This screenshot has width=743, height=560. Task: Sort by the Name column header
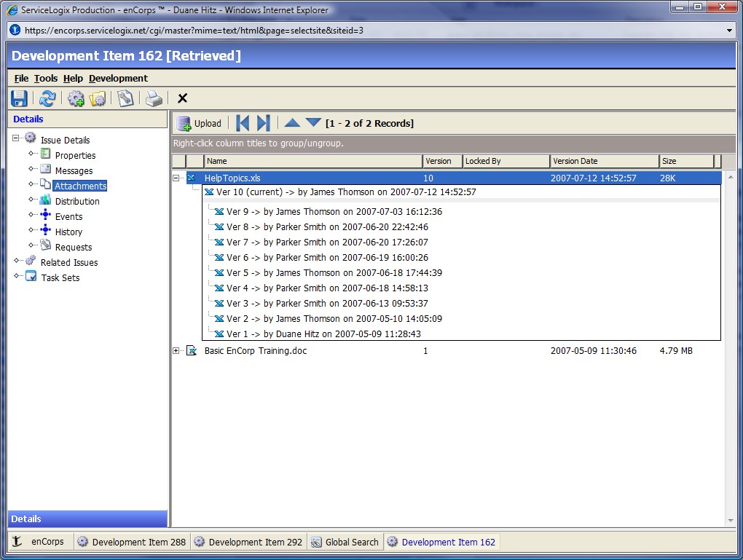(312, 161)
